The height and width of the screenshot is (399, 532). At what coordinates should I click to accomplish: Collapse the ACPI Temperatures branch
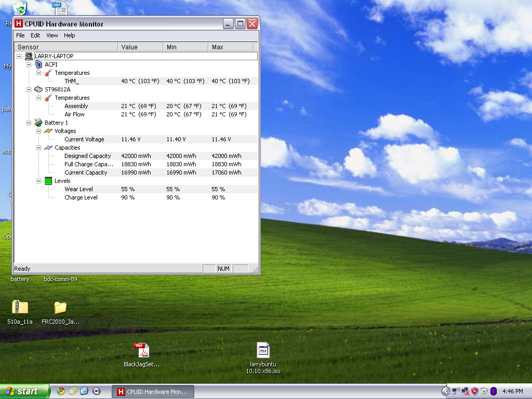pyautogui.click(x=39, y=73)
